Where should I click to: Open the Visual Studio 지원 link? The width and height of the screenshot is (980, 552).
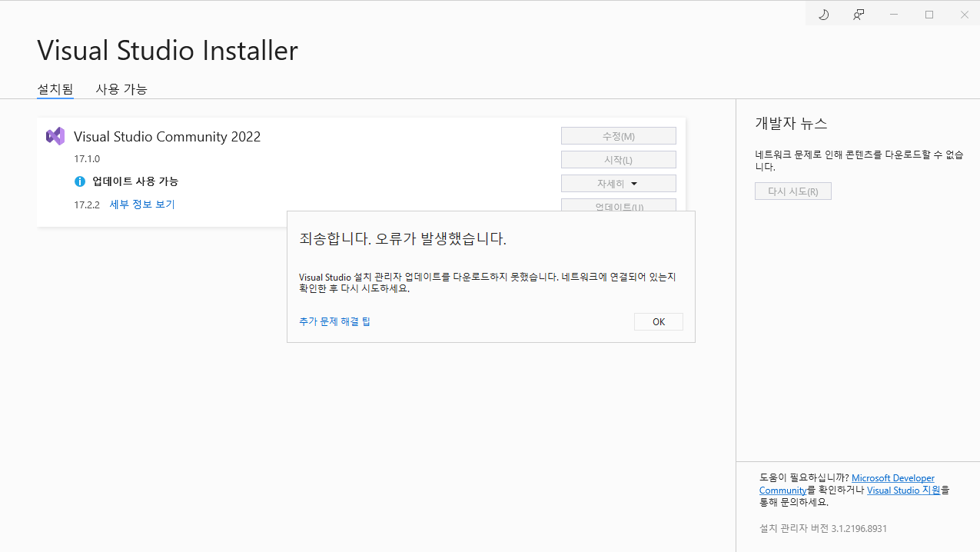(904, 490)
